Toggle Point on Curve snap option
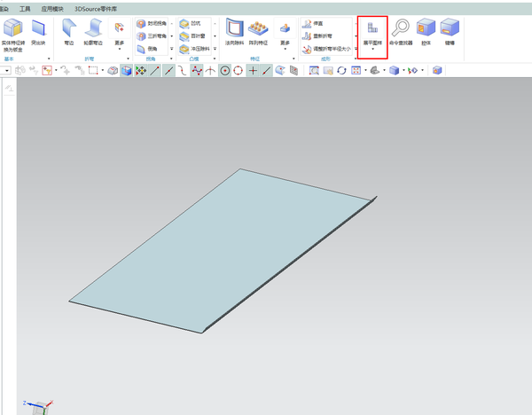The image size is (532, 415). click(x=267, y=71)
